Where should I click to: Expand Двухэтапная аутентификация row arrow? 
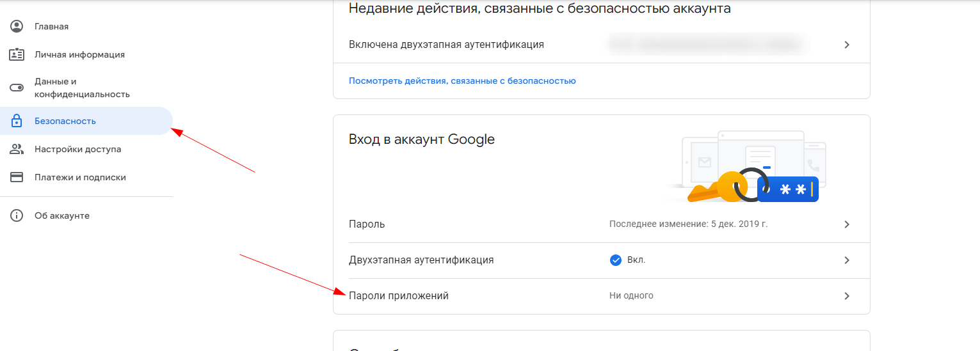847,260
